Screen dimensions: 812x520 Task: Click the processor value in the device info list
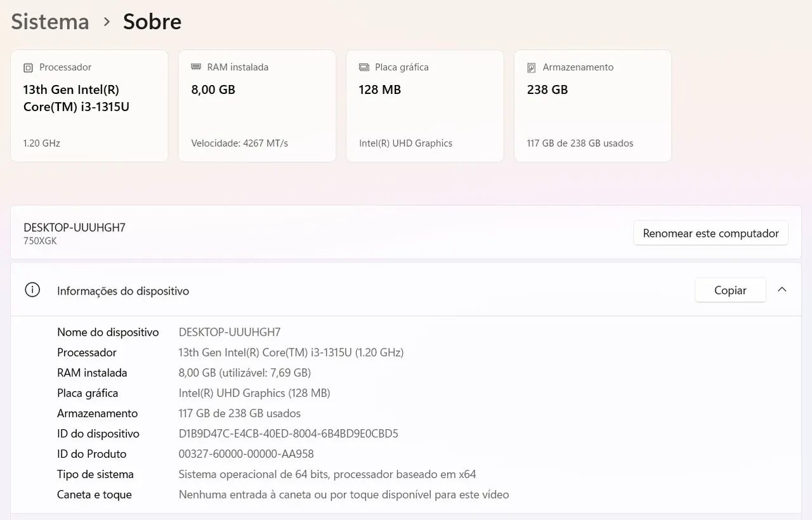coord(291,352)
